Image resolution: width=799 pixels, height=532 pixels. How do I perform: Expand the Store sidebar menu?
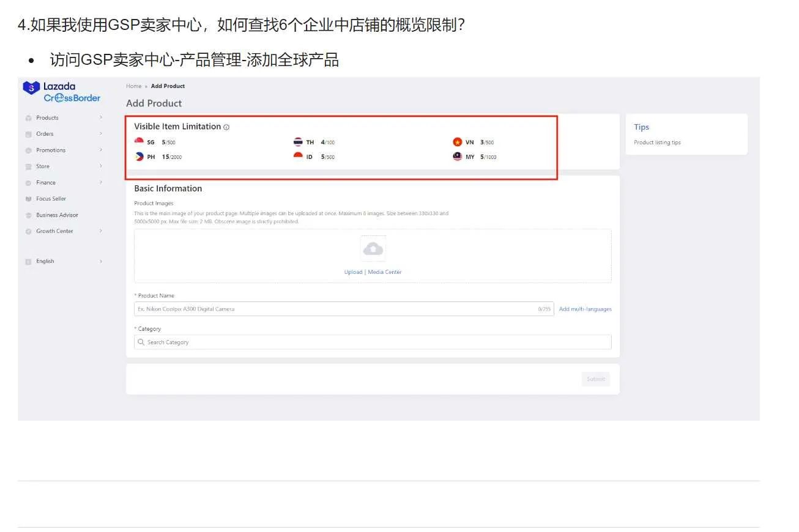click(101, 166)
